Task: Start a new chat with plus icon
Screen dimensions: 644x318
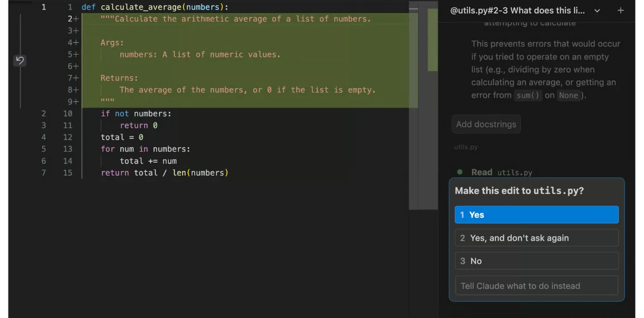Action: [621, 11]
